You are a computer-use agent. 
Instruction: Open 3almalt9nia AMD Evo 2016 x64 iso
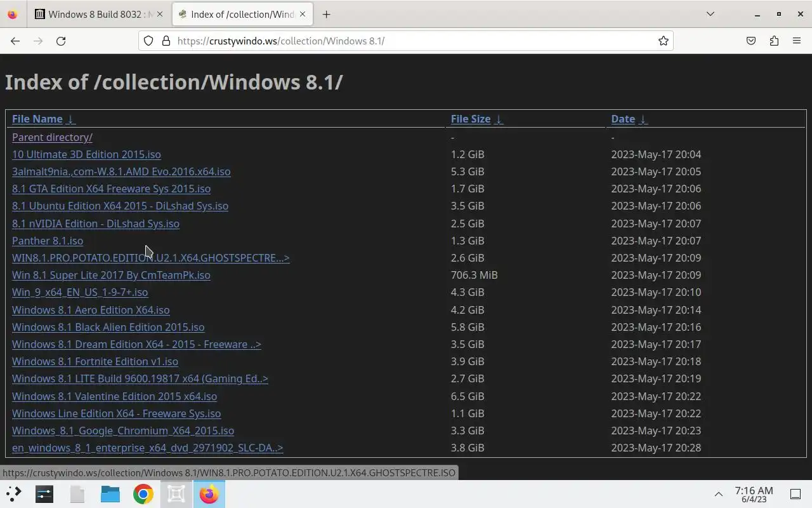121,171
